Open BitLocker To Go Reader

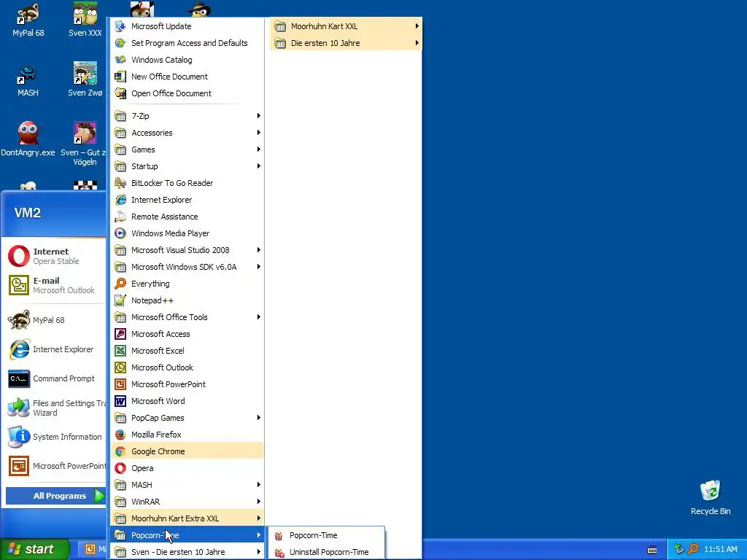coord(187,183)
